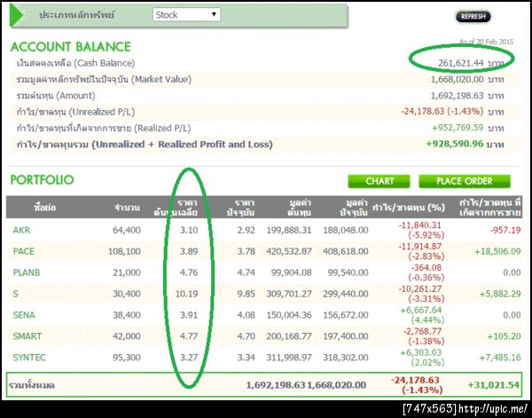
Task: Click realized profit +952,769.59
Action: point(458,128)
